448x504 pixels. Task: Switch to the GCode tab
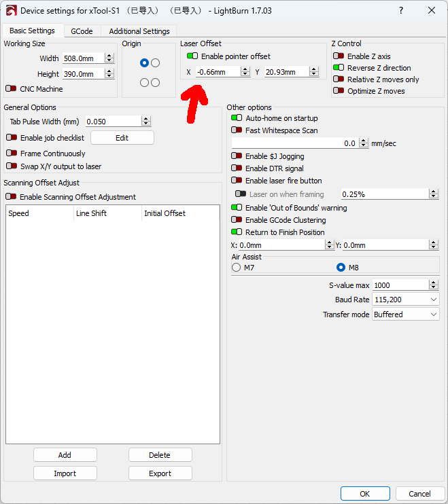[82, 31]
